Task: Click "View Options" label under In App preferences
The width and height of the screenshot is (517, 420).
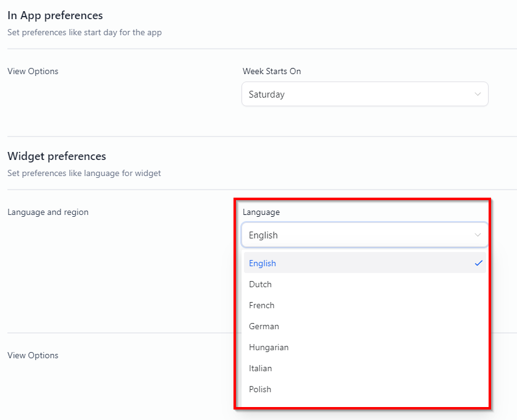Action: click(33, 71)
